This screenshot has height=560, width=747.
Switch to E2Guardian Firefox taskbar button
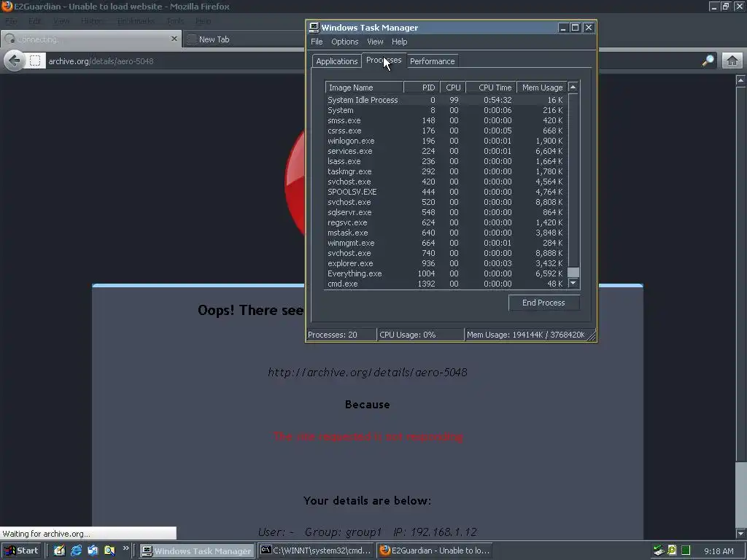coord(435,551)
